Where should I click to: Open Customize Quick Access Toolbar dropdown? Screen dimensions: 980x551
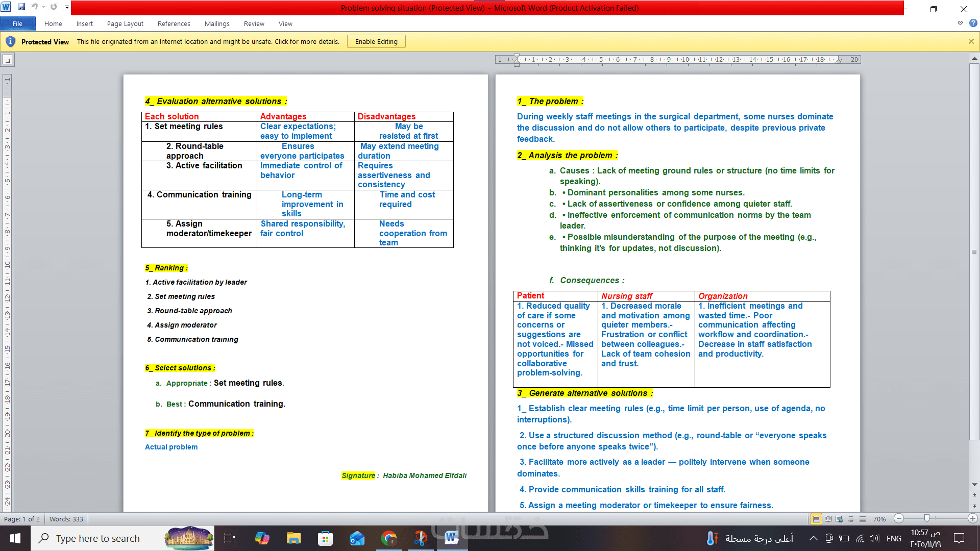click(x=67, y=7)
